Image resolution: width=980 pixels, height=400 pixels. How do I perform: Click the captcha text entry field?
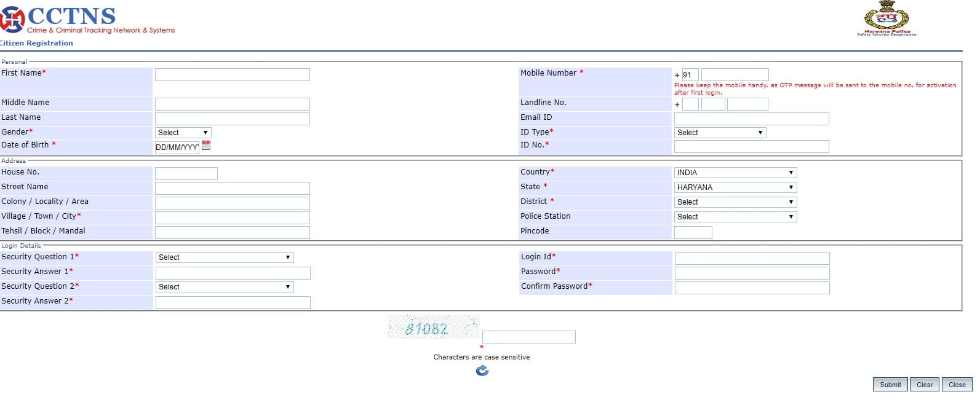[528, 337]
